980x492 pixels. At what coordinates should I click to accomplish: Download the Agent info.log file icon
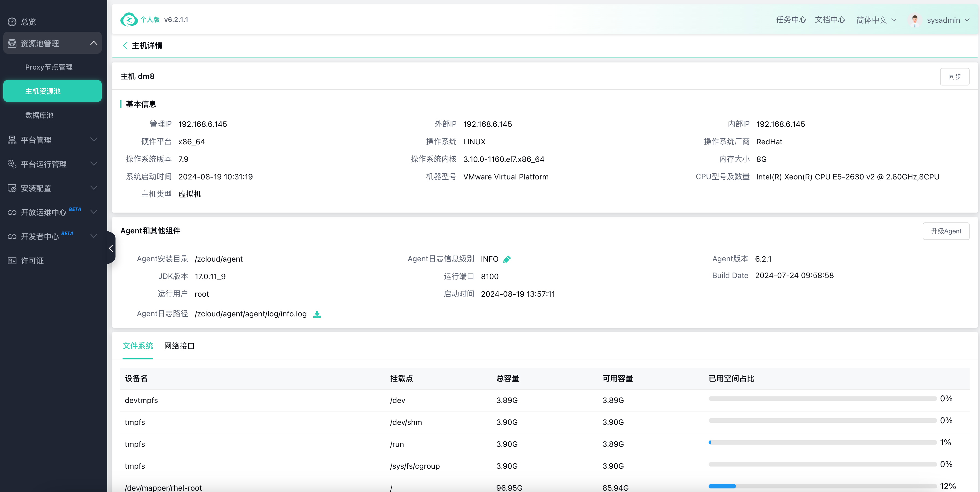coord(317,314)
